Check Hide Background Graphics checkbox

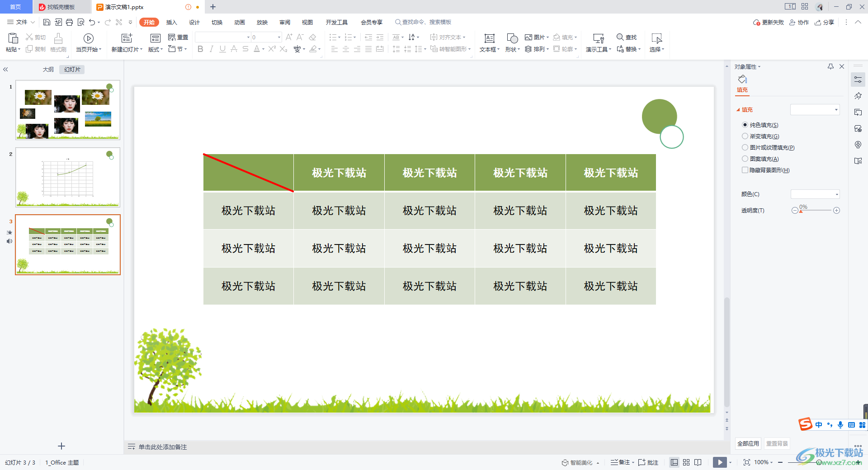coord(745,170)
